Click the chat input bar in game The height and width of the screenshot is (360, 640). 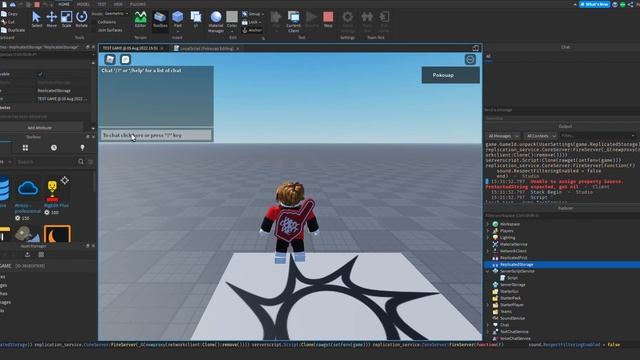coord(156,135)
